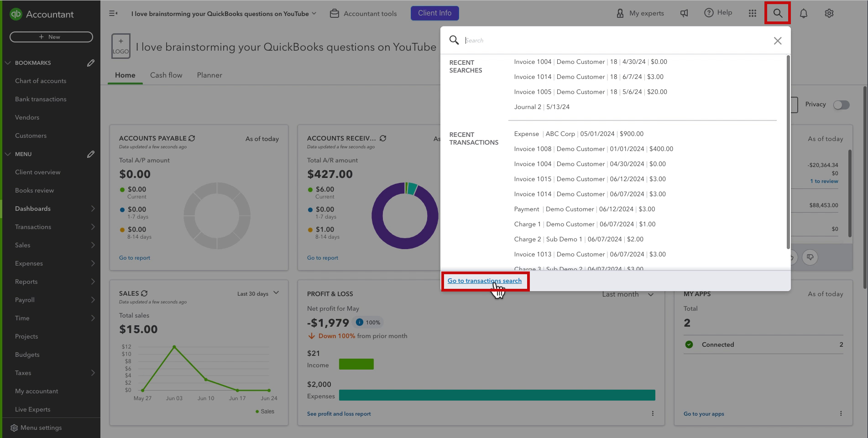Viewport: 868px width, 438px height.
Task: Expand the Sales submenu
Action: [93, 245]
